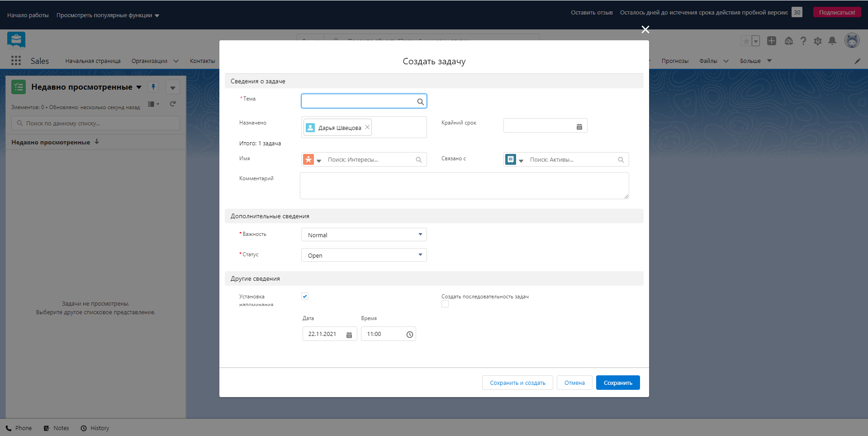Check Создать последовательность задач checkbox
The width and height of the screenshot is (868, 436).
[x=445, y=304]
